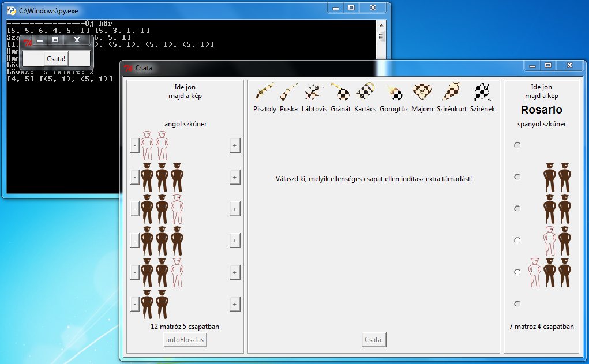Screen dimensions: 589x364
Task: Select the Puska weapon icon
Action: [x=288, y=92]
